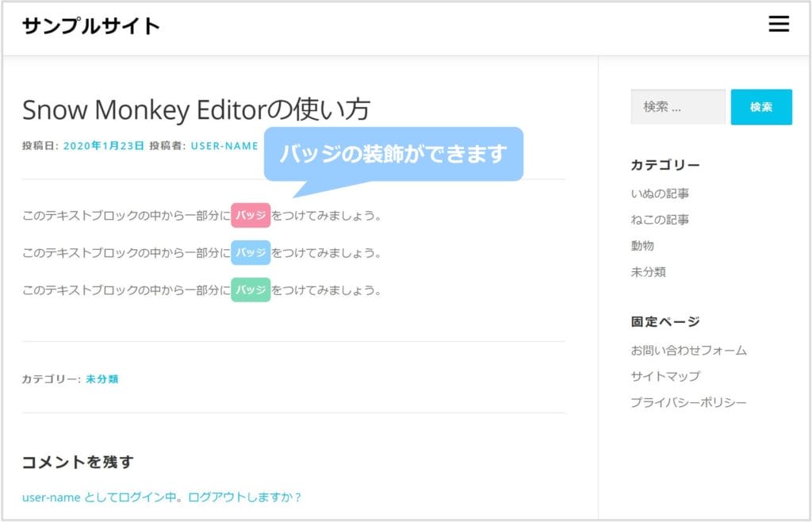
Task: Click the カテゴリー sidebar heading
Action: pos(665,165)
